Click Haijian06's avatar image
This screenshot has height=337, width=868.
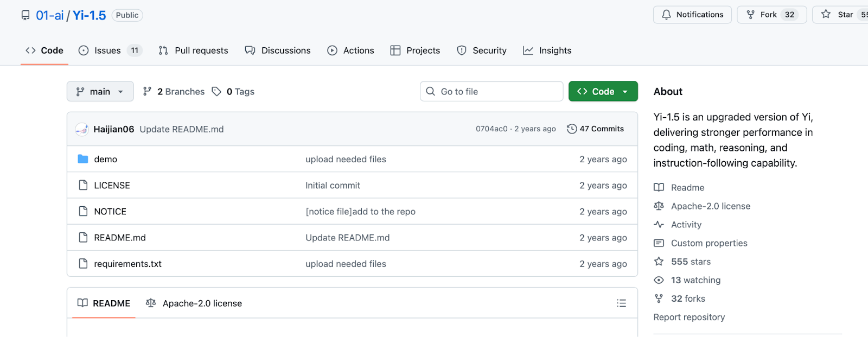coord(82,129)
